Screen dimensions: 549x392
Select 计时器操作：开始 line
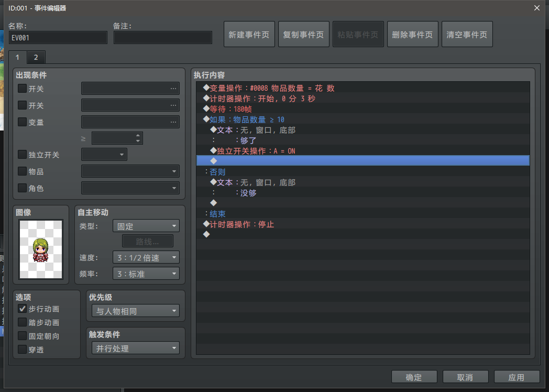pyautogui.click(x=363, y=99)
